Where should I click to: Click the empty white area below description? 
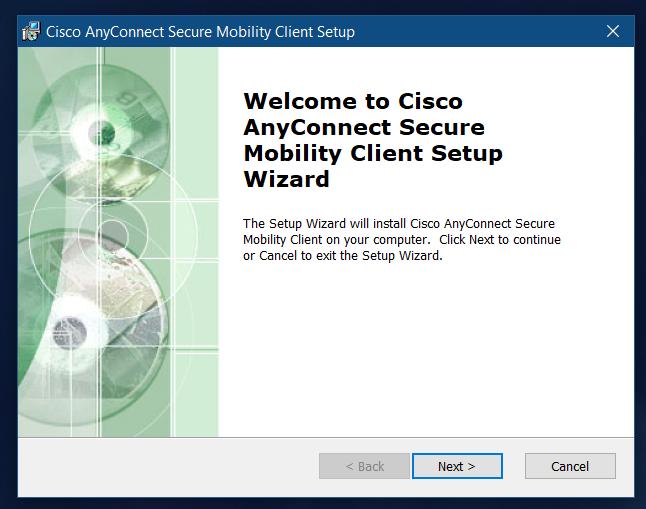click(x=426, y=350)
